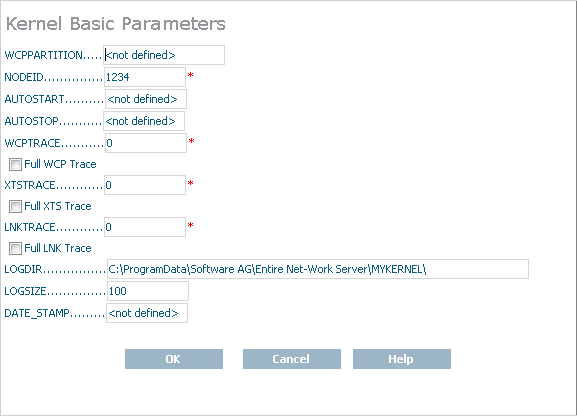The height and width of the screenshot is (416, 577).
Task: Check the Full LNK Trace option
Action: (15, 248)
